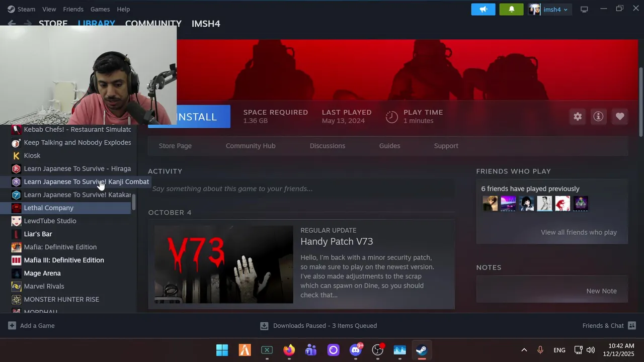Click the game list scrollbar
Screen dimensions: 644x362
point(134,202)
